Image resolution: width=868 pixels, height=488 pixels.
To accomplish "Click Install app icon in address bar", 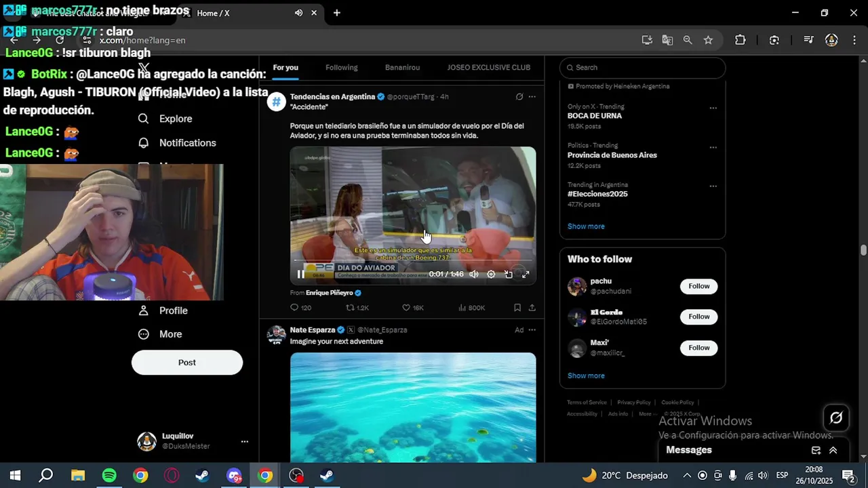I will (x=647, y=40).
